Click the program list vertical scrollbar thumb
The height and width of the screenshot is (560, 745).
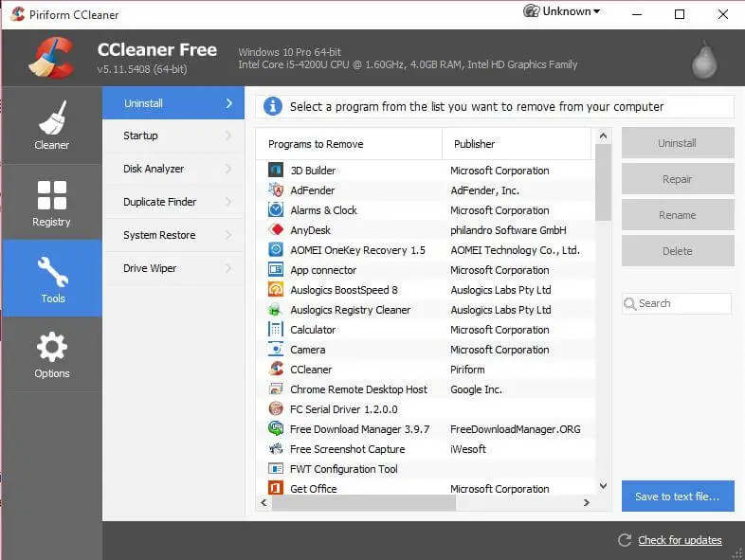click(603, 182)
